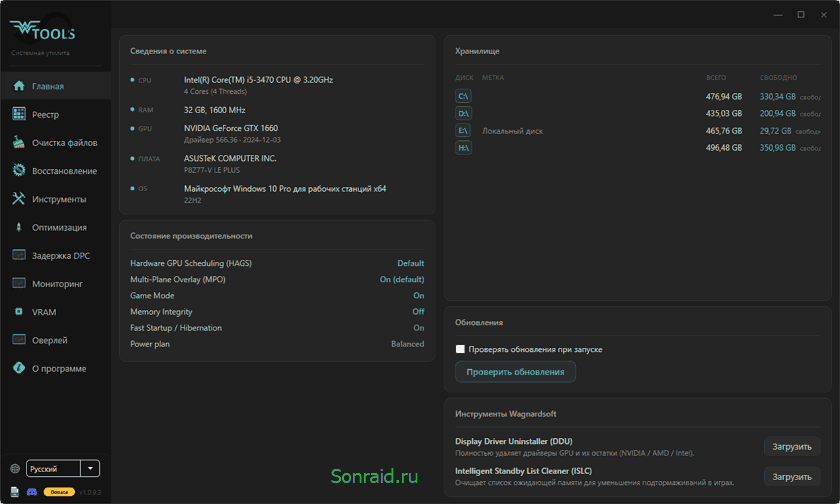Image resolution: width=840 pixels, height=504 pixels.
Task: Click 330,34 GB free space value
Action: click(x=777, y=96)
